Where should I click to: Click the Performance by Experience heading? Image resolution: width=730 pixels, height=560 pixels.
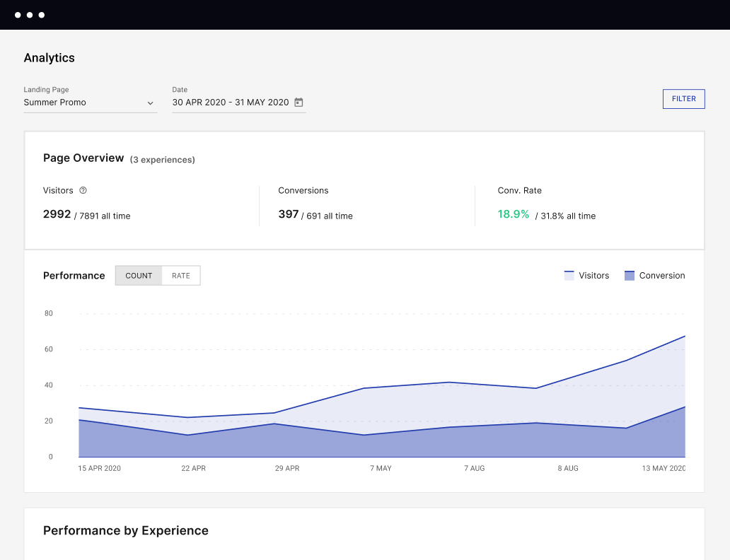pyautogui.click(x=125, y=530)
